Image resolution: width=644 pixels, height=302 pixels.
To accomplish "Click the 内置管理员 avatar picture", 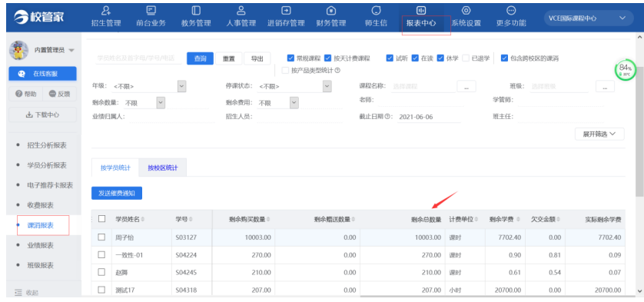I will click(x=18, y=50).
